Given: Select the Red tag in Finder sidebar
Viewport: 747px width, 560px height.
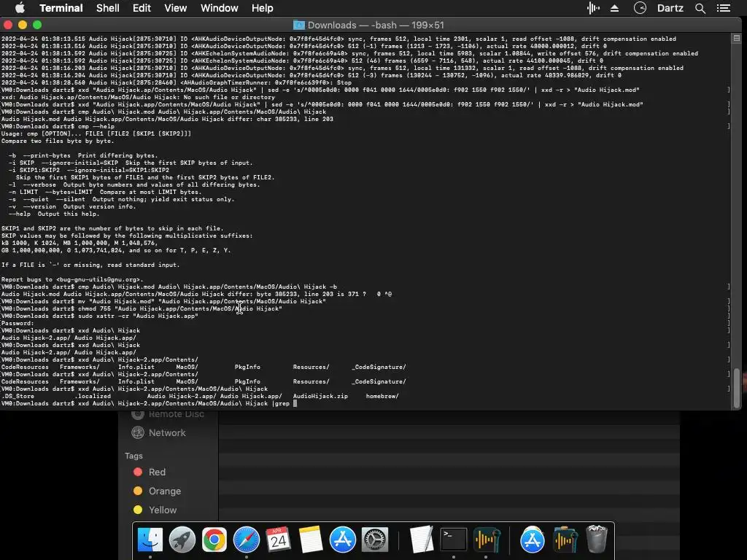Looking at the screenshot, I should coord(157,472).
